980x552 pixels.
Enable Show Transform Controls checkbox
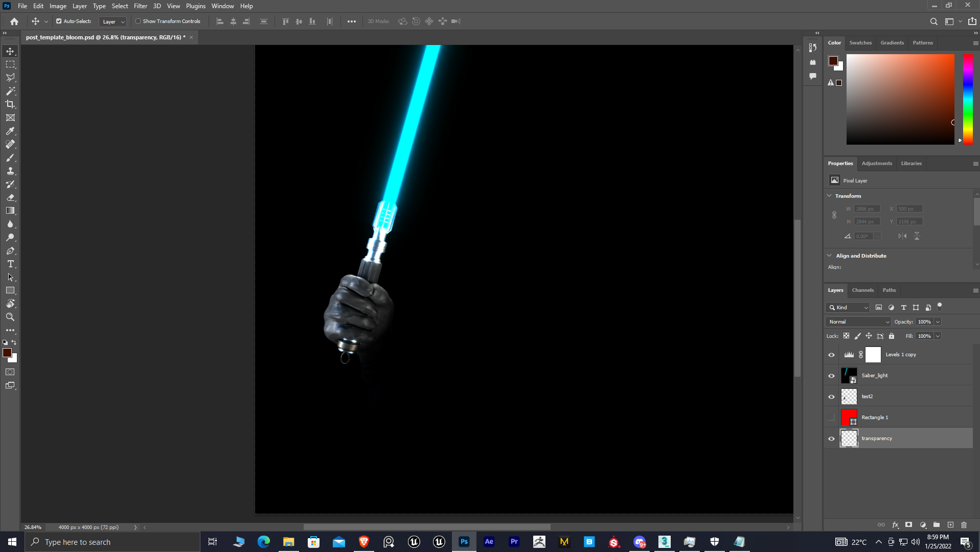point(138,21)
